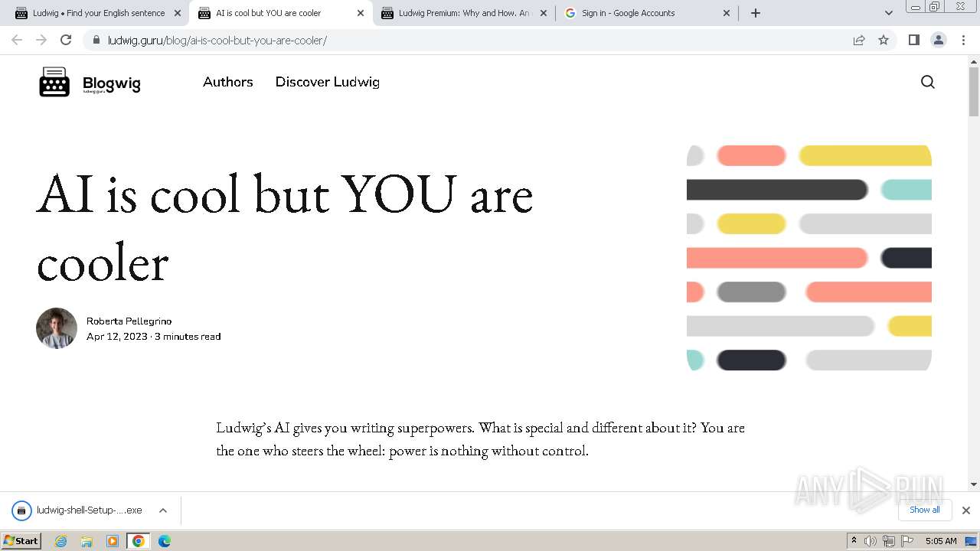
Task: Click the colorful bars article hero image
Action: pyautogui.click(x=809, y=258)
